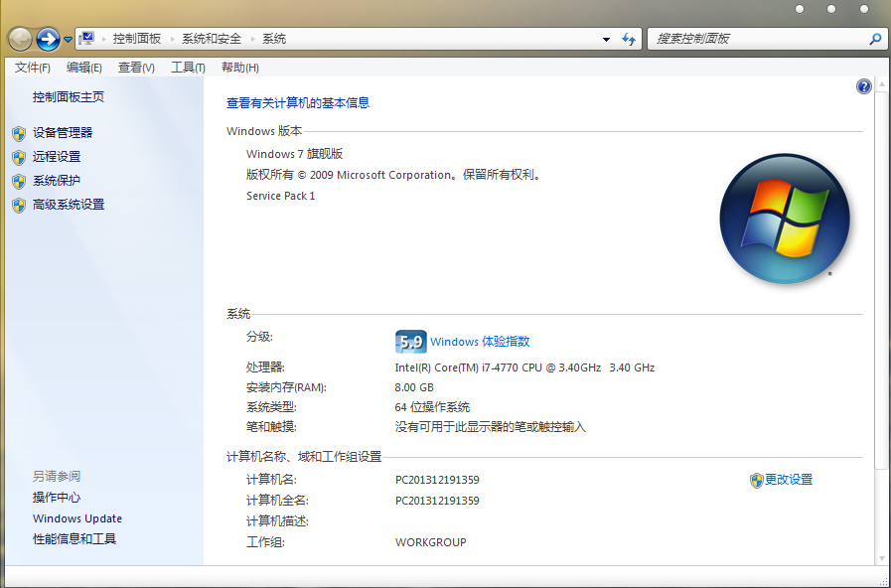Select 控制面板 in the breadcrumb path
Screen dimensions: 891x588
coord(137,39)
